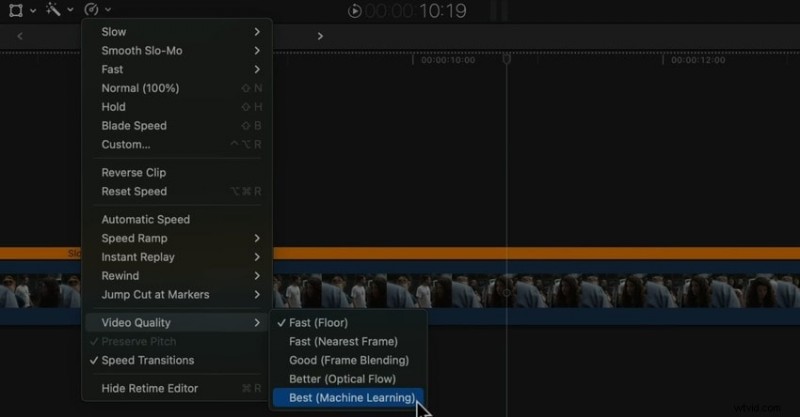Select Reverse Clip

pyautogui.click(x=177, y=173)
